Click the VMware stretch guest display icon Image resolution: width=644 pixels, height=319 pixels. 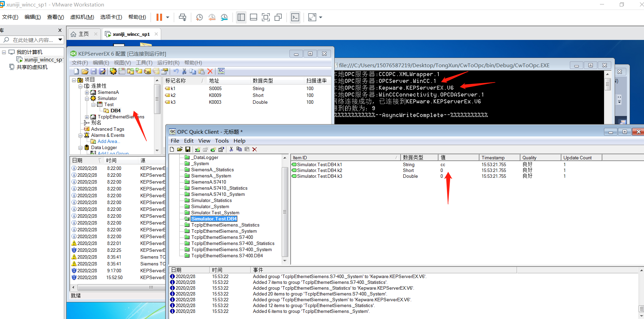pos(312,17)
